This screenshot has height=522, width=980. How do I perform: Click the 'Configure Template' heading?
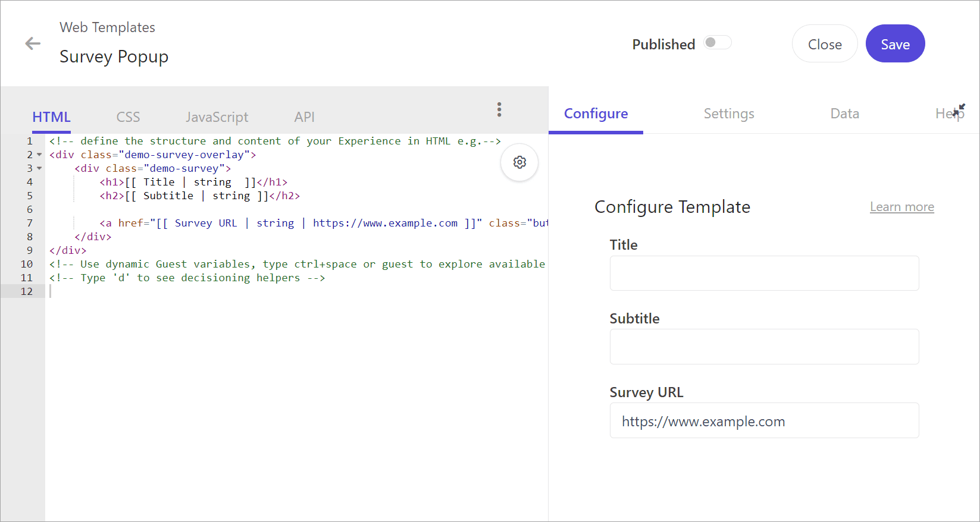pos(672,207)
